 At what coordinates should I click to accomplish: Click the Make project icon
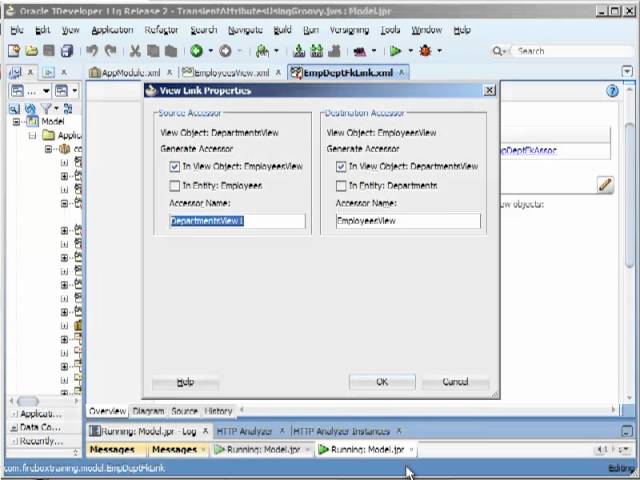[299, 51]
